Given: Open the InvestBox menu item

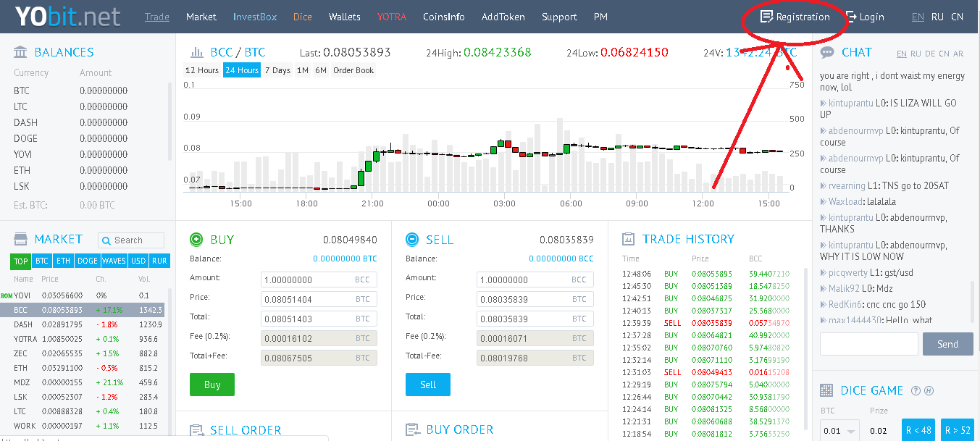Looking at the screenshot, I should (x=255, y=17).
